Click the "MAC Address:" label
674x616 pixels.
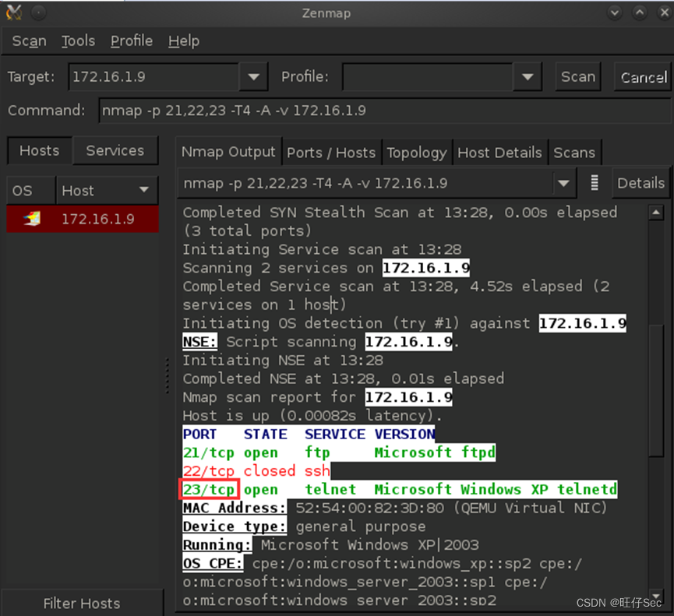tap(235, 508)
